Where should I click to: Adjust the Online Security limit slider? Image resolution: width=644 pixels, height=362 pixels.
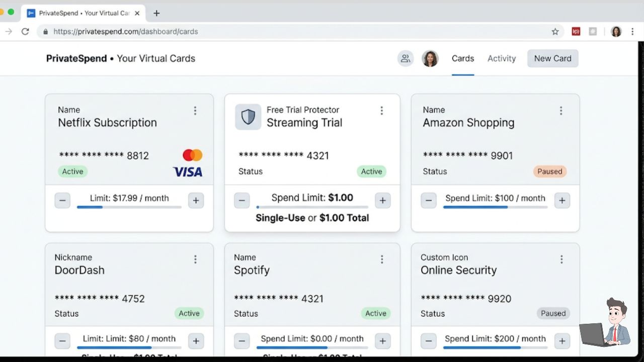point(495,347)
